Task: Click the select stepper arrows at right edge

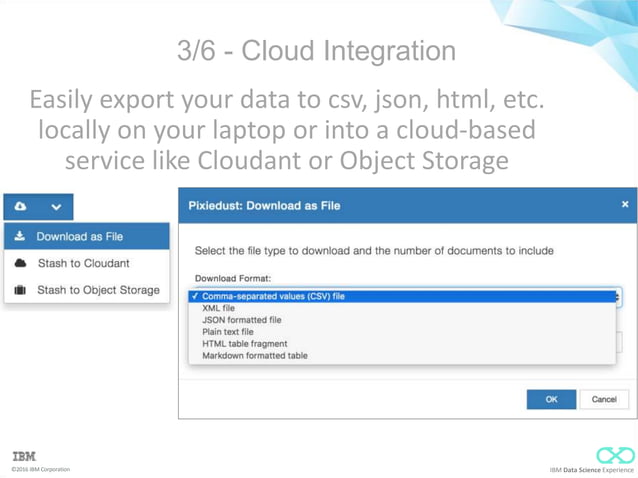Action: click(x=619, y=297)
